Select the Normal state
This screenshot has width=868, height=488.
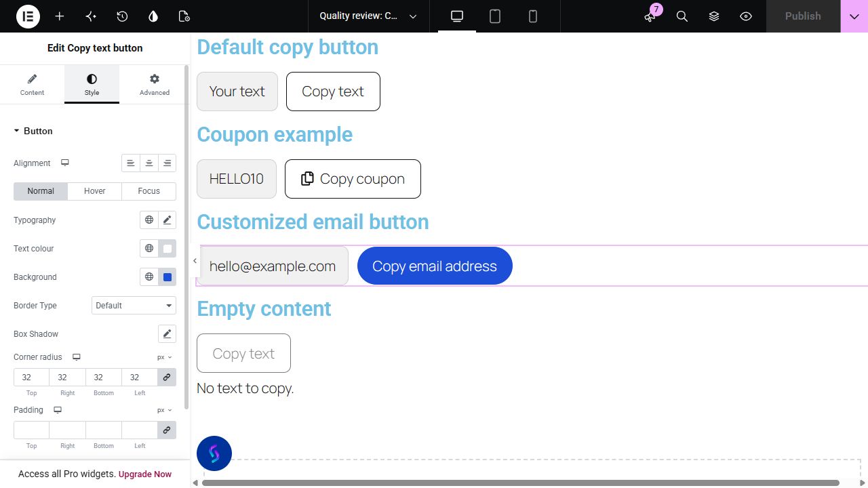(x=41, y=191)
